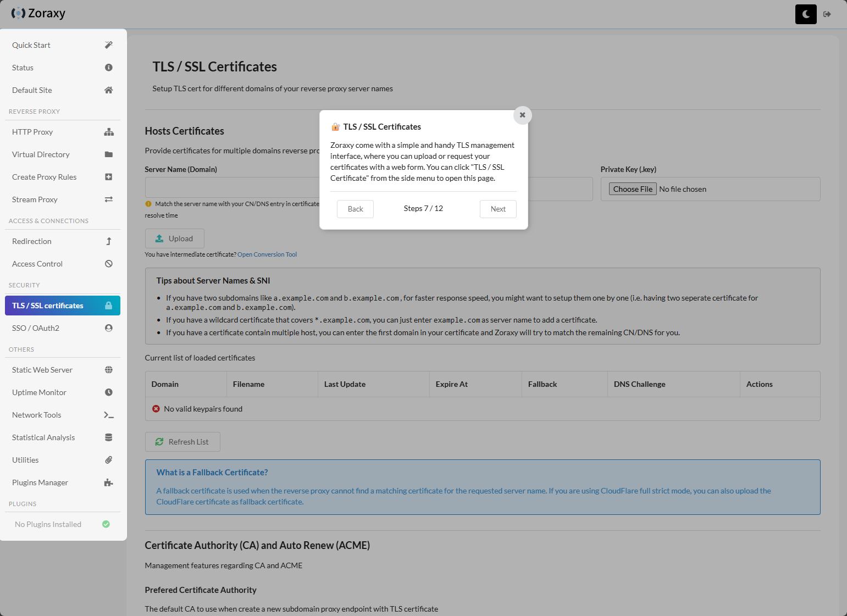Click the Network Tools terminal icon
The height and width of the screenshot is (616, 847).
109,415
